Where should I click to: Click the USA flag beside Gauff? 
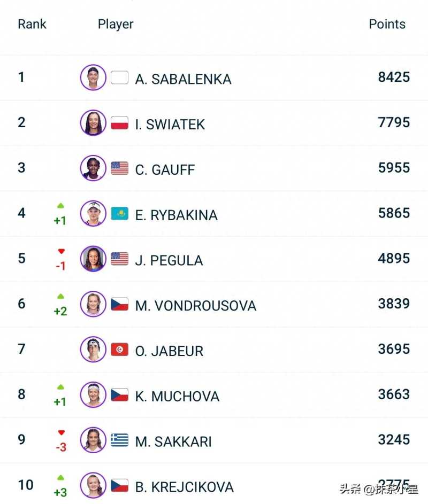[x=119, y=168]
